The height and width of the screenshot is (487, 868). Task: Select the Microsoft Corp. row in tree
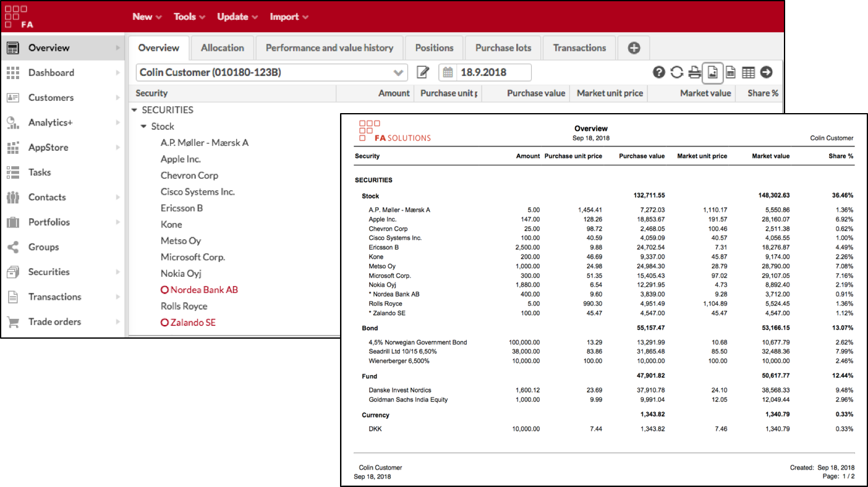pyautogui.click(x=193, y=257)
